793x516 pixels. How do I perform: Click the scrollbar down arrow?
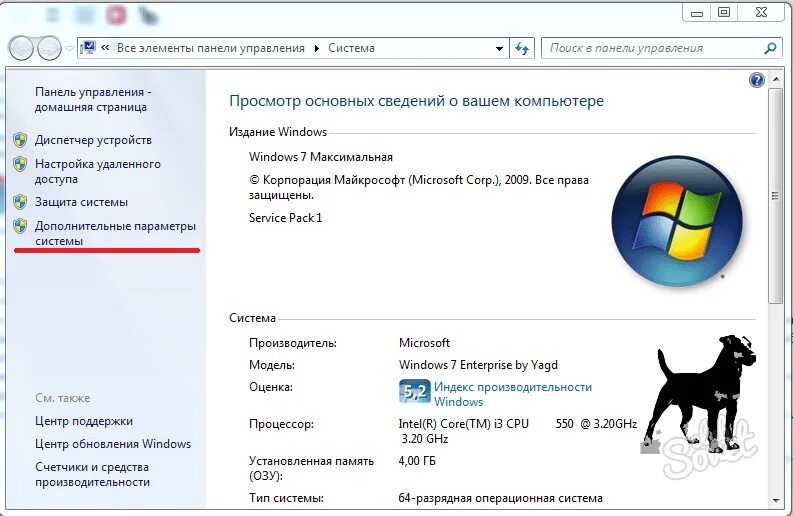coord(775,501)
